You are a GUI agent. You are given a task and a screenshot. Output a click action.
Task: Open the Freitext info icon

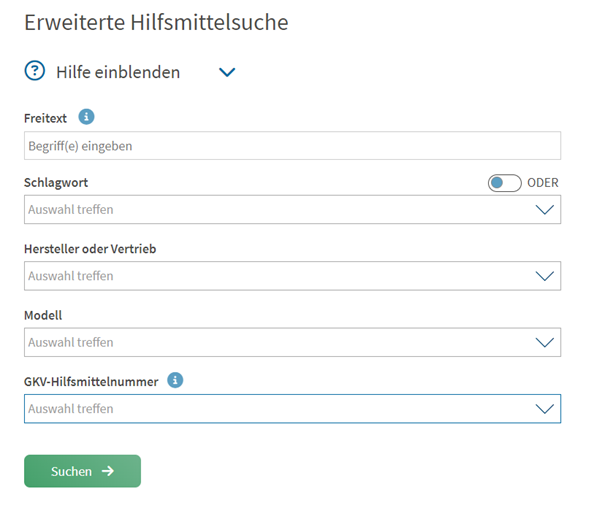pyautogui.click(x=86, y=117)
